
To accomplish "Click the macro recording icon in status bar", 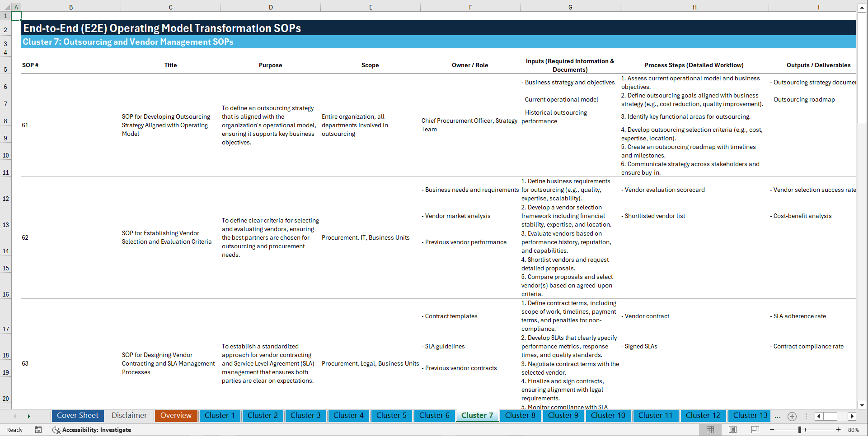I will pos(38,430).
